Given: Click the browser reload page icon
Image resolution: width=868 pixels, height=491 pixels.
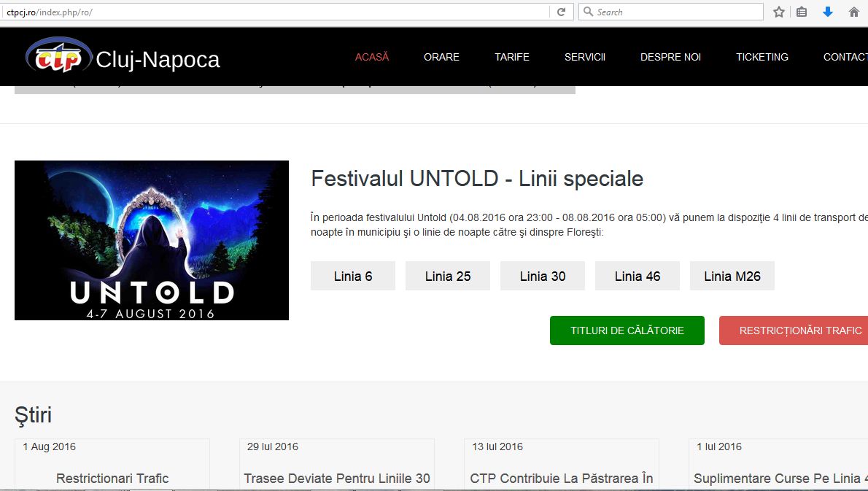Looking at the screenshot, I should tap(562, 12).
